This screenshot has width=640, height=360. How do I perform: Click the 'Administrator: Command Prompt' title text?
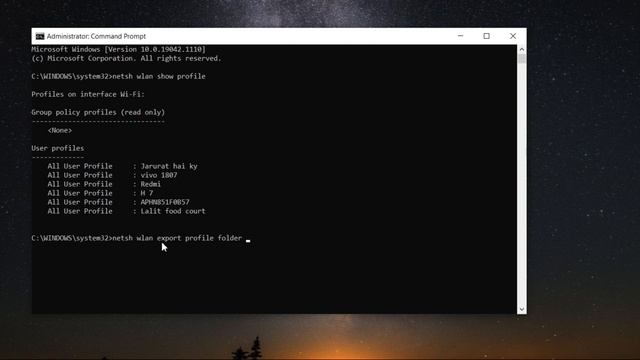(x=96, y=36)
